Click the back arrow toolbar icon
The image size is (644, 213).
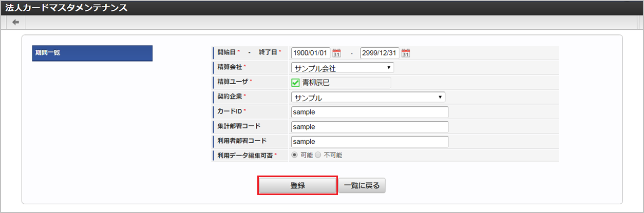click(x=16, y=22)
